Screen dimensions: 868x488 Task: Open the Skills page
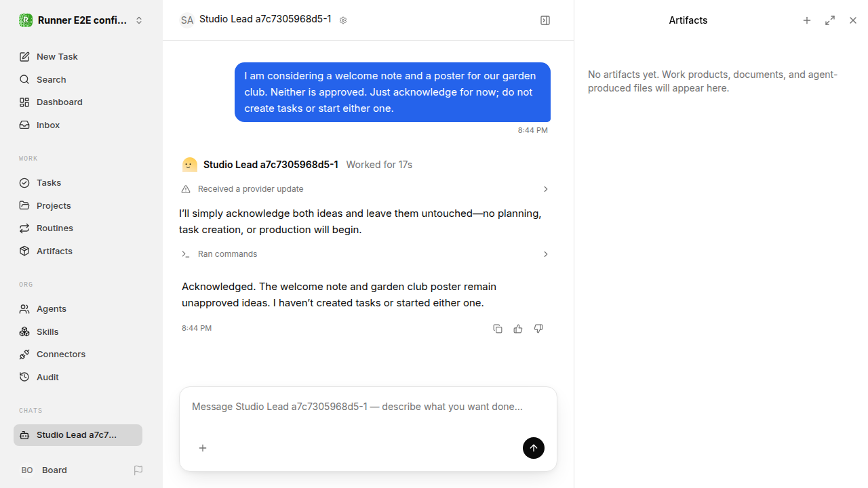tap(78, 331)
